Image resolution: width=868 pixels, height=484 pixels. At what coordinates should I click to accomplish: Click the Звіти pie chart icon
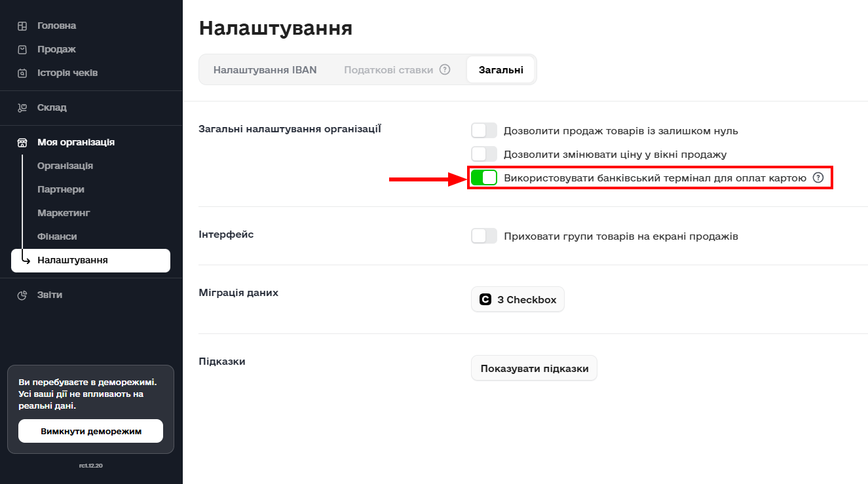tap(22, 295)
